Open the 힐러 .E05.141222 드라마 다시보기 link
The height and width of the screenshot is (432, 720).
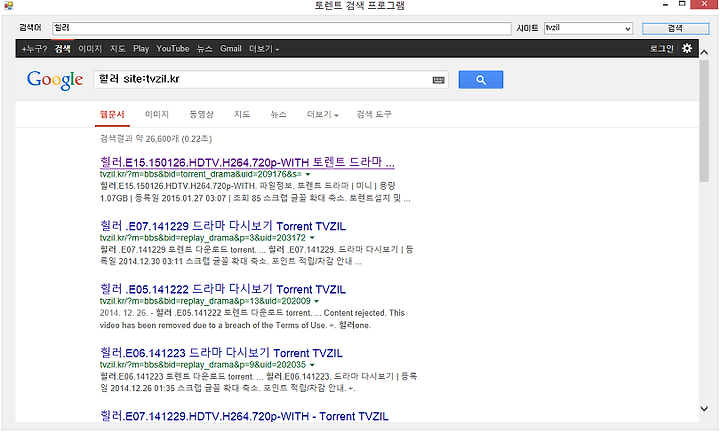223,289
